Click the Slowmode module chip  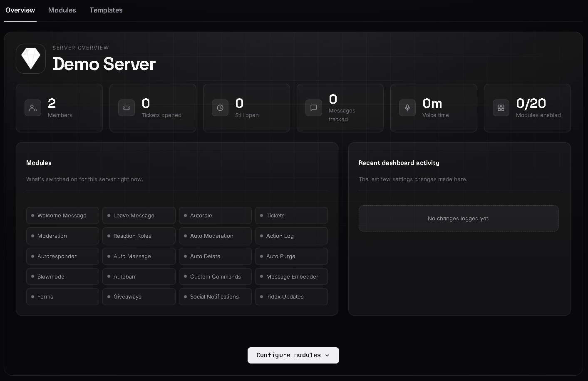point(62,276)
